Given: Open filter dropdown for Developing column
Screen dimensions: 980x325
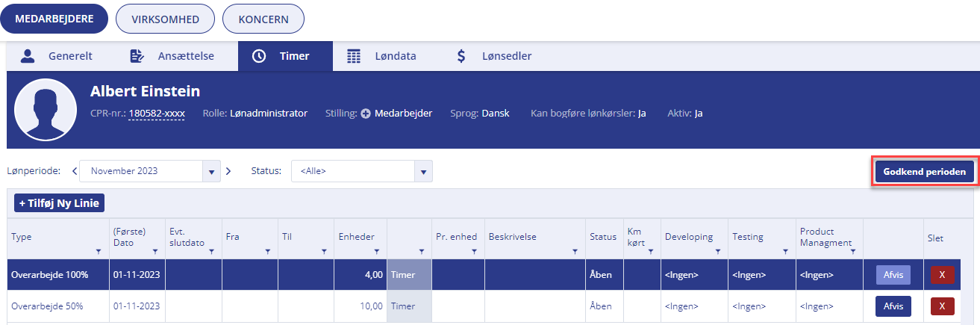Looking at the screenshot, I should pos(717,252).
